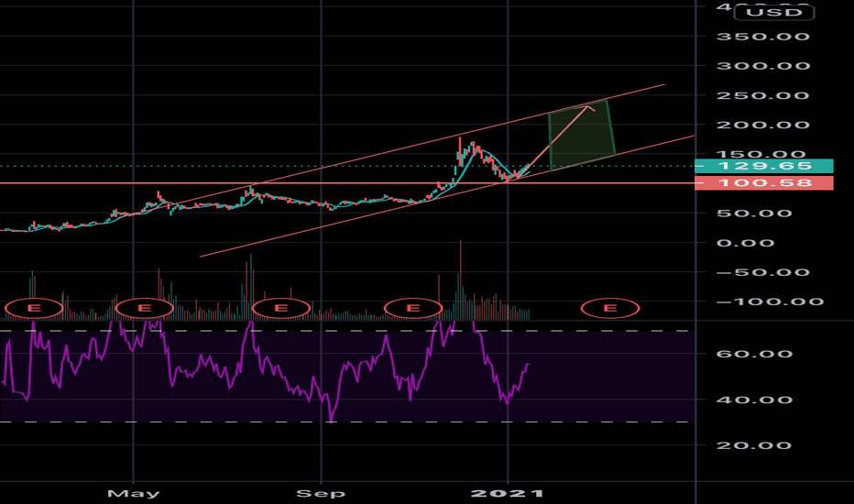Click the 129.65 current price label
Screen dimensions: 854x504
pyautogui.click(x=764, y=166)
